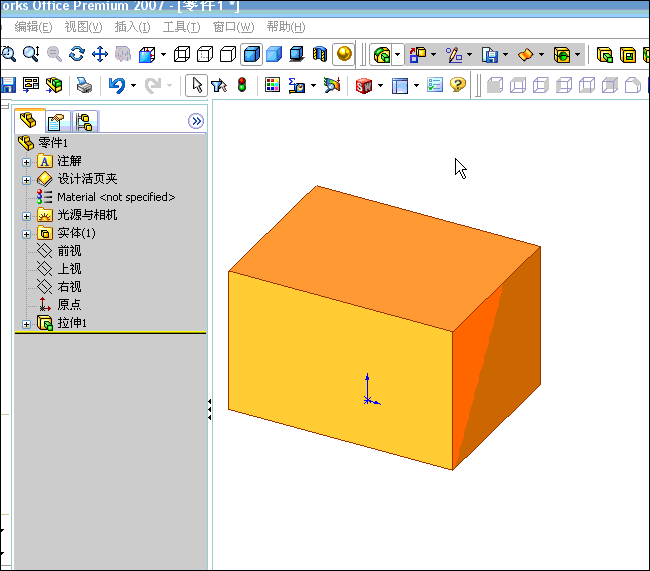Image resolution: width=650 pixels, height=571 pixels.
Task: Click the Make Assembly from Part icon
Action: pyautogui.click(x=54, y=85)
